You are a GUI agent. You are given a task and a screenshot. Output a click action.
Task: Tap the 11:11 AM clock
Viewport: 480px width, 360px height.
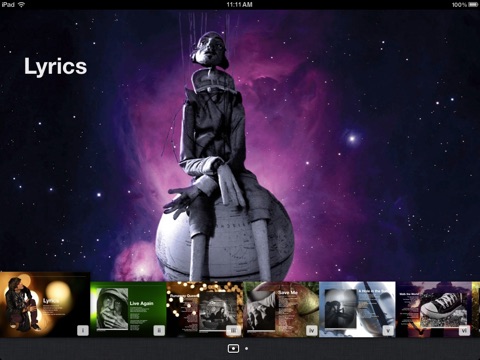[239, 4]
